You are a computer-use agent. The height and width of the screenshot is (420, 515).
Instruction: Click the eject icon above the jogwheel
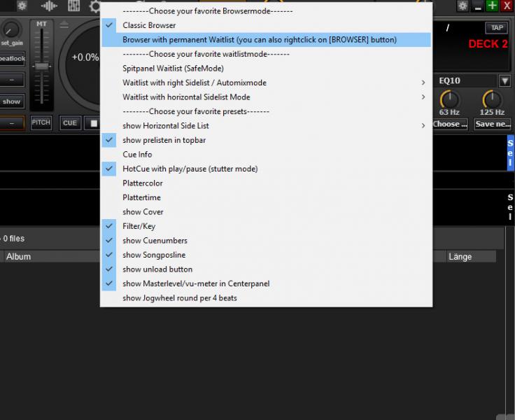pos(64,24)
